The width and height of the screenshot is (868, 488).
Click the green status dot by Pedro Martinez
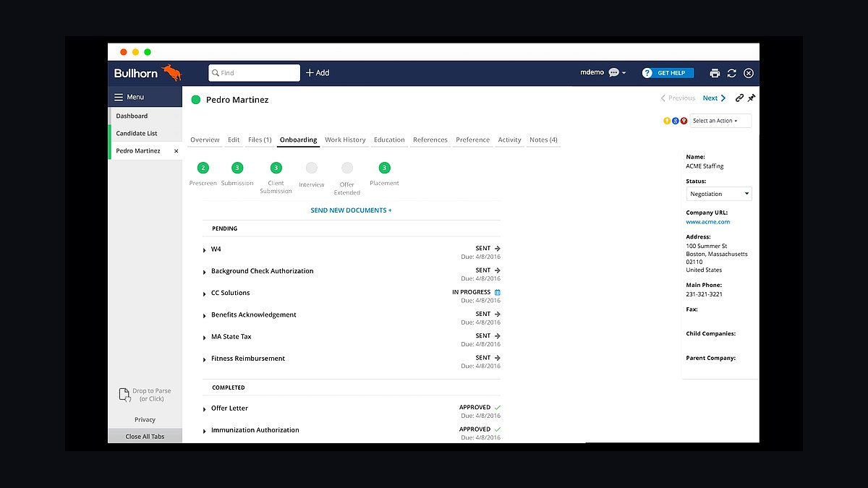tap(195, 100)
